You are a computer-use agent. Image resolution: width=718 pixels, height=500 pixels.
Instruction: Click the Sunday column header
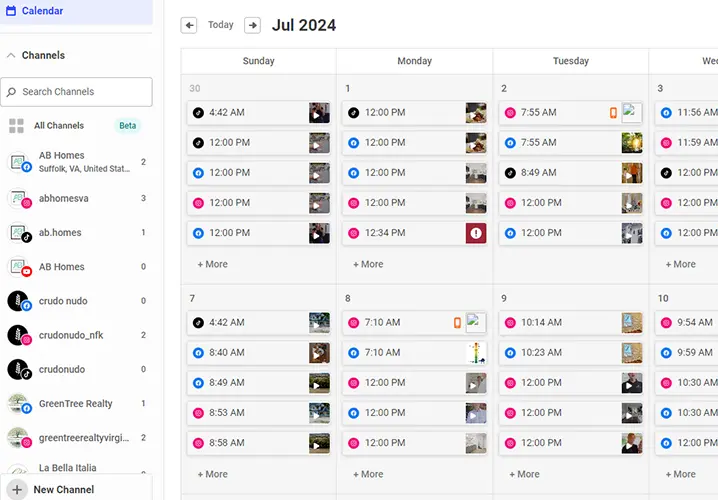click(x=259, y=61)
